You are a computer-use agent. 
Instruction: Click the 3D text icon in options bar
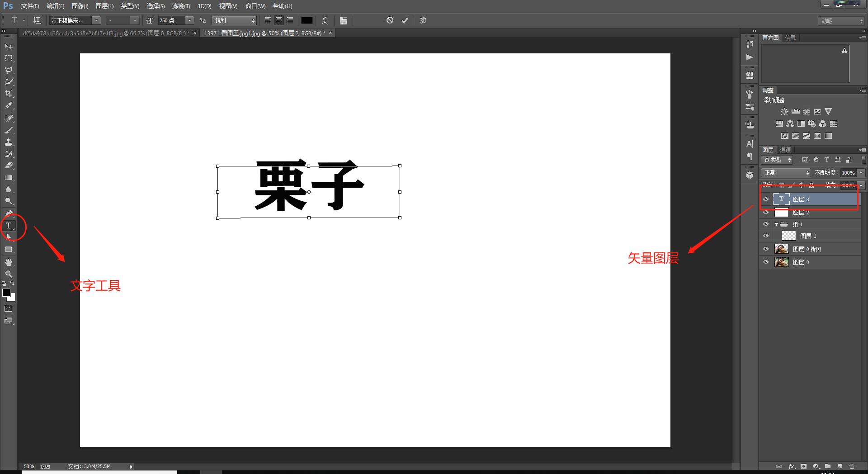click(x=423, y=20)
